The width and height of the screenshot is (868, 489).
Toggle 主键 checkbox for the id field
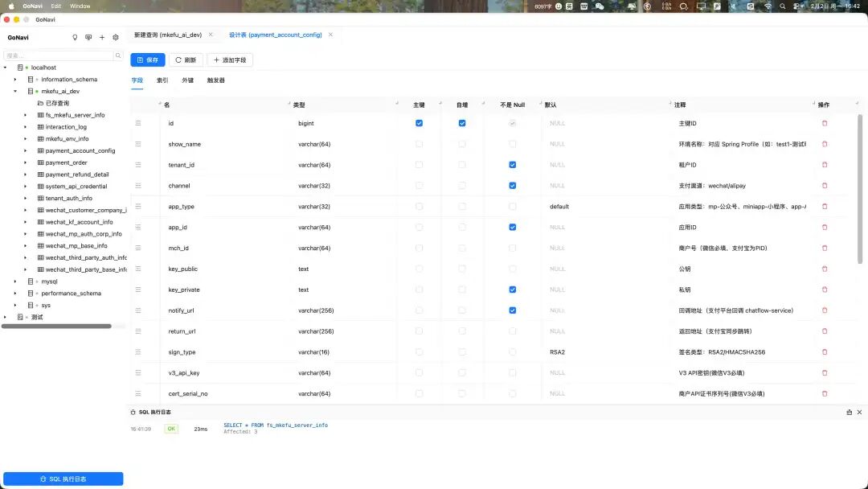pyautogui.click(x=419, y=122)
